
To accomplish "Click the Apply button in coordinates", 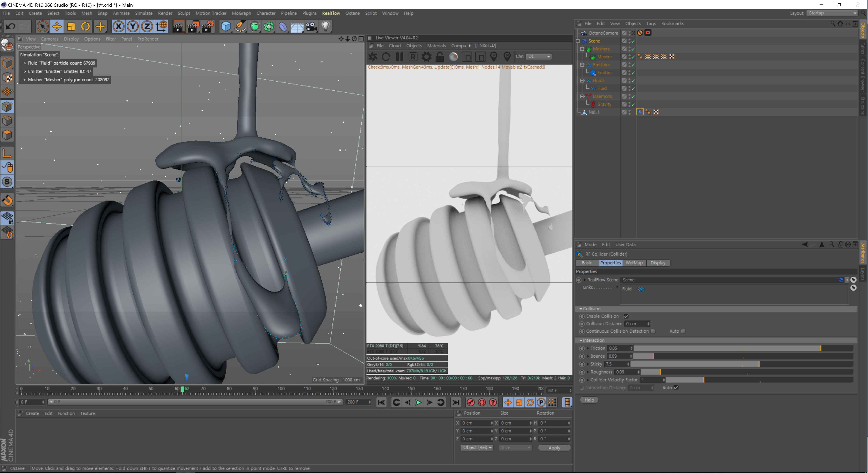I will 554,448.
